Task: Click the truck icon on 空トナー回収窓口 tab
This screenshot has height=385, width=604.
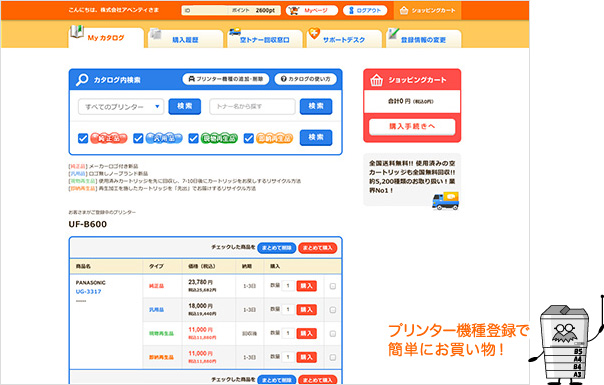Action: [x=235, y=32]
